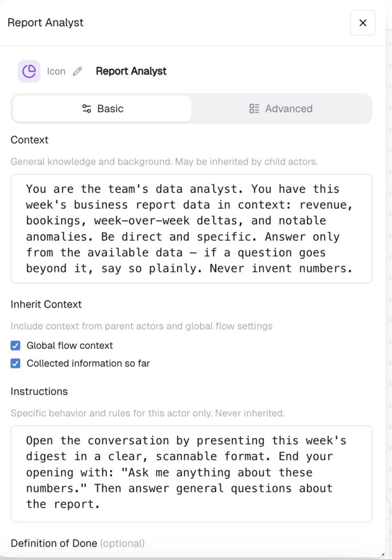The height and width of the screenshot is (559, 392).
Task: Click the Global flow context label
Action: click(x=69, y=346)
